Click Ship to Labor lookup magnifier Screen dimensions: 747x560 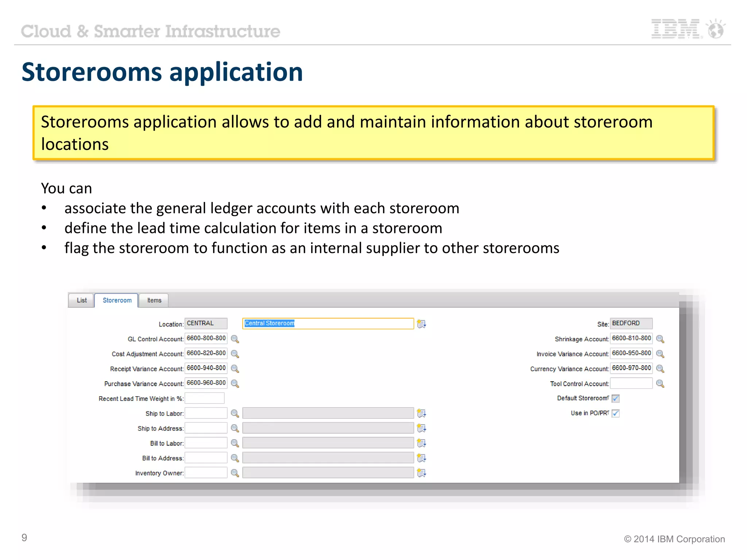(x=235, y=413)
